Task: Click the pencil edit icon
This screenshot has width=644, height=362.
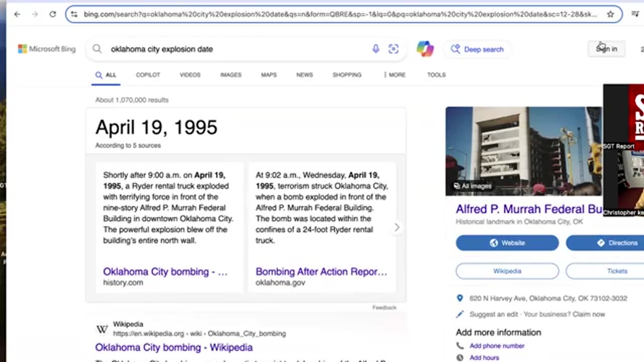Action: (x=459, y=314)
